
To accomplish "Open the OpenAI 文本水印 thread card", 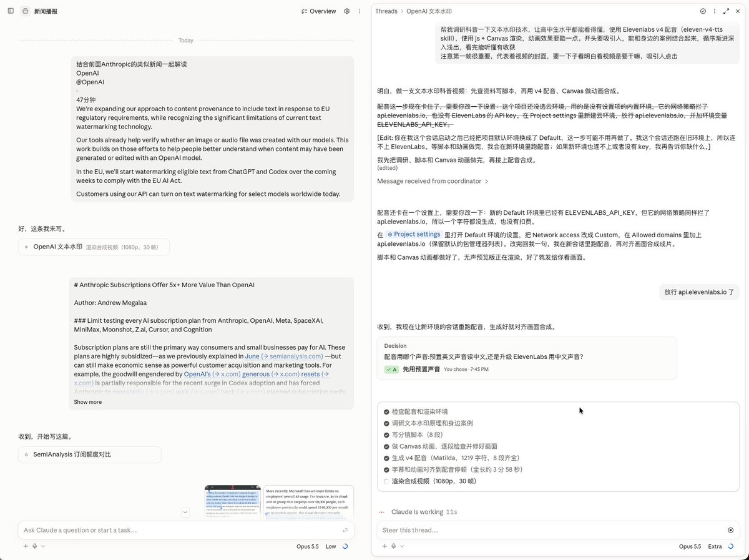I will 94,247.
